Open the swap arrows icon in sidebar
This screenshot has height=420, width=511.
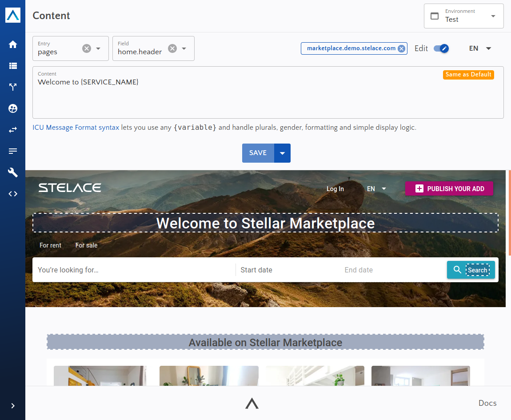tap(13, 130)
